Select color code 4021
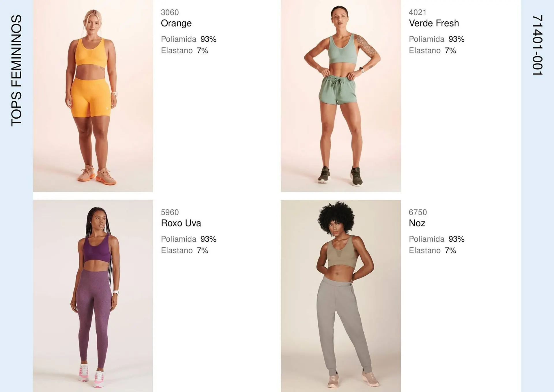554x392 pixels. 418,12
